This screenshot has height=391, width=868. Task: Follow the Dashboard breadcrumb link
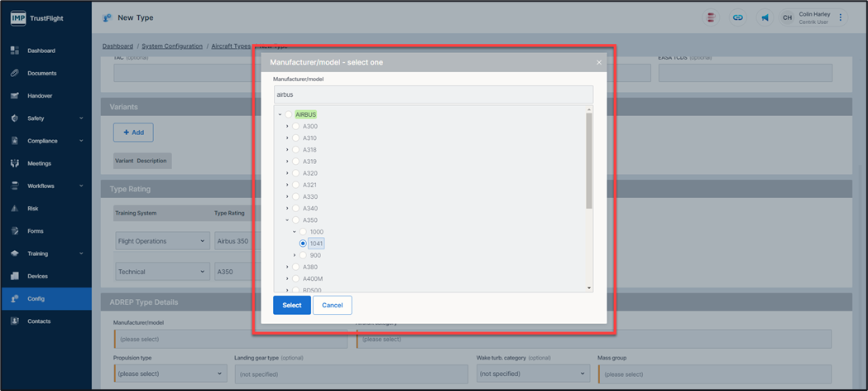117,46
